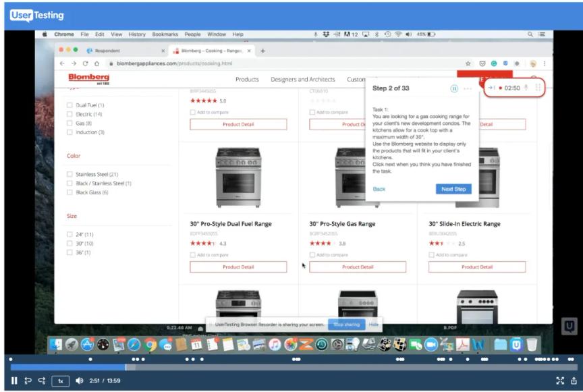583x392 pixels.
Task: Click the skip forward icon
Action: (42, 381)
